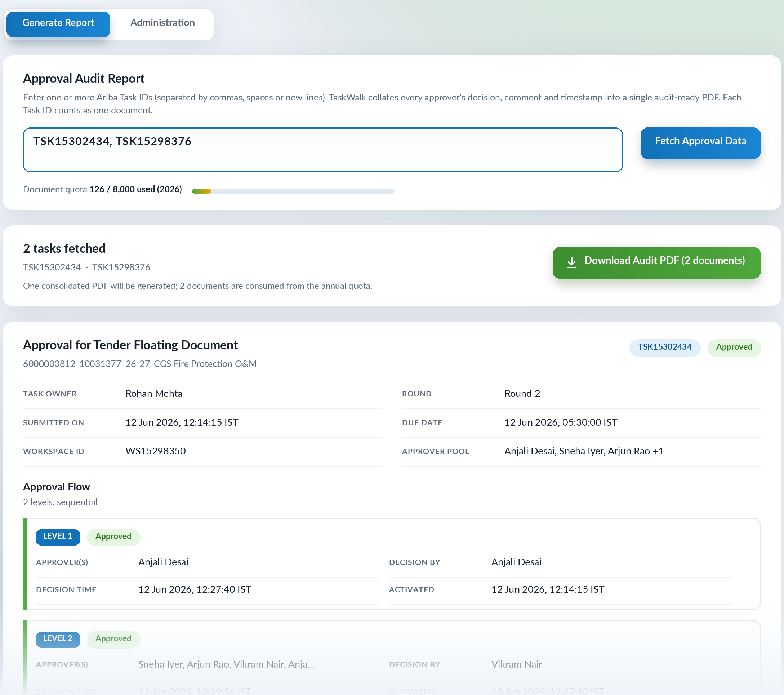Screen dimensions: 784x695
Task: Switch to the Administration tab
Action: pos(162,23)
